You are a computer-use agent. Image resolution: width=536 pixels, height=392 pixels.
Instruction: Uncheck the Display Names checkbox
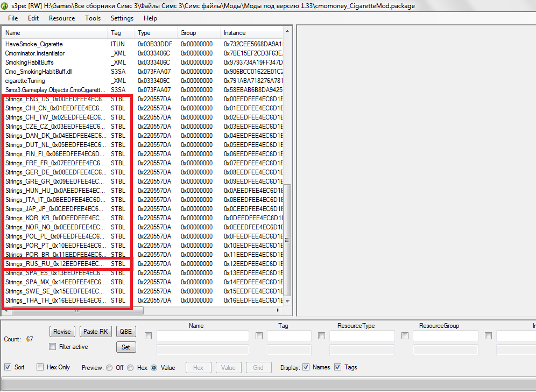coord(306,367)
